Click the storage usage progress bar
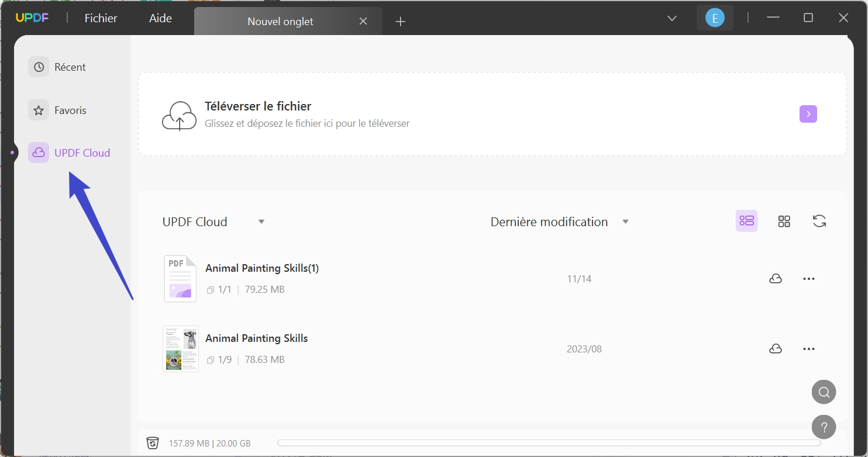 point(549,443)
